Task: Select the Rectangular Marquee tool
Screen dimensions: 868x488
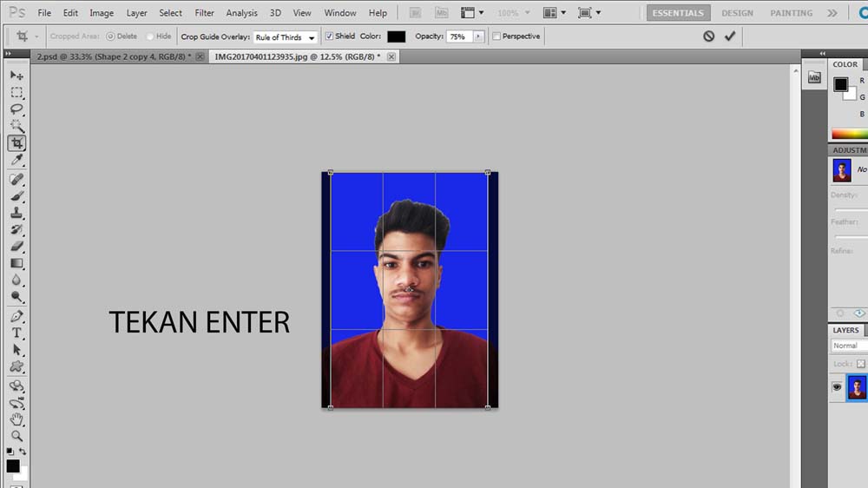Action: point(16,93)
